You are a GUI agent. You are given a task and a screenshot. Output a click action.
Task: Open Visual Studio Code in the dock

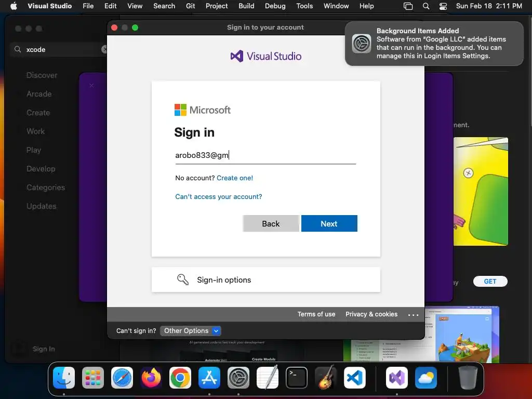355,378
